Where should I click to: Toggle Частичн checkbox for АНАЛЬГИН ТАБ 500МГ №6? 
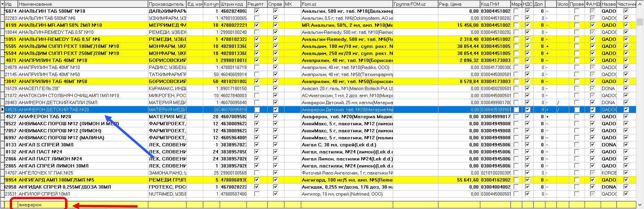pos(626,18)
